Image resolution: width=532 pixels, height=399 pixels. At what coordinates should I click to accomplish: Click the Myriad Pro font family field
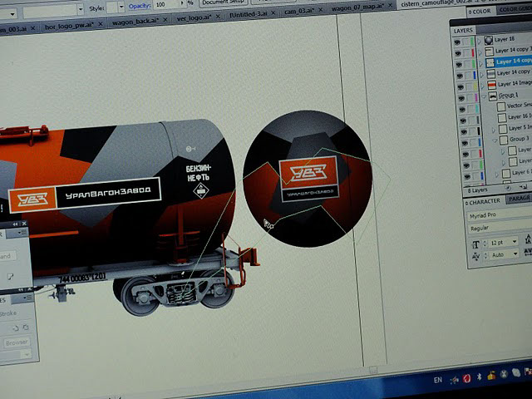pos(500,214)
